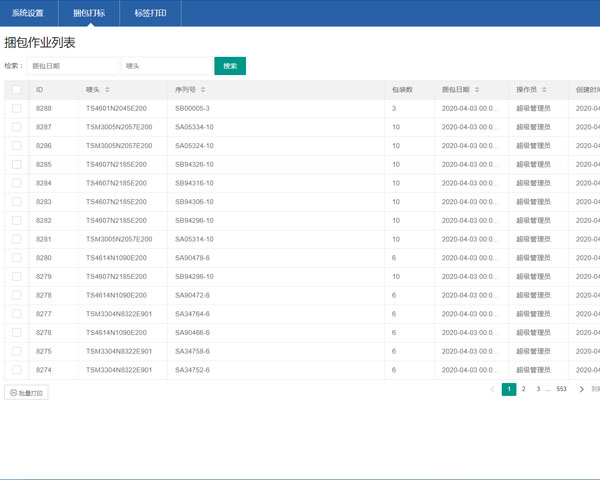Go to page 2 in pagination
The width and height of the screenshot is (600, 480).
[x=523, y=389]
